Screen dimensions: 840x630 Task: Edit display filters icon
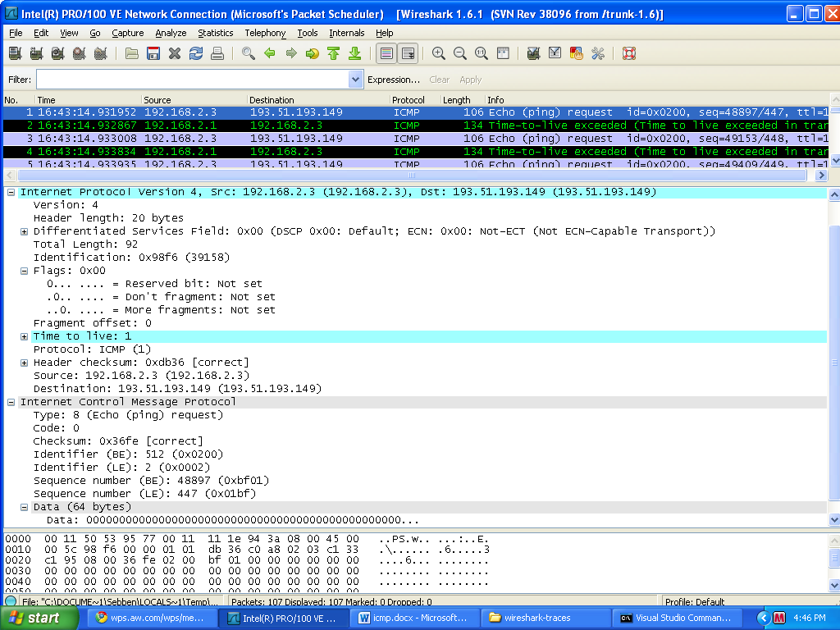coord(555,53)
